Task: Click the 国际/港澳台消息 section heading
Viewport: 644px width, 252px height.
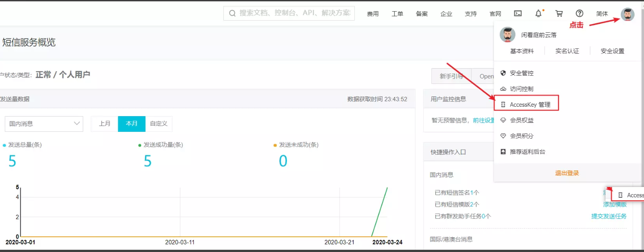Action: [451, 239]
